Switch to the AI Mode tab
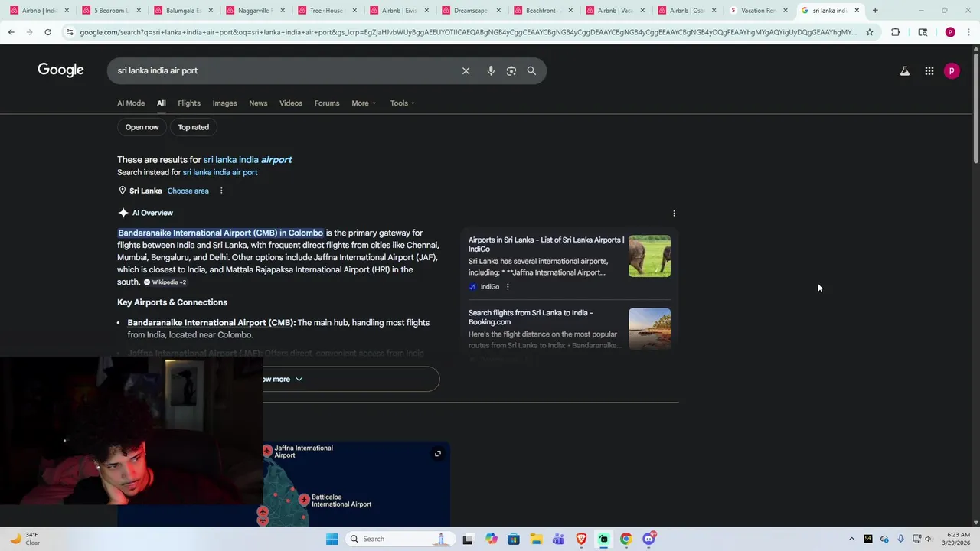This screenshot has width=980, height=551. [x=131, y=103]
